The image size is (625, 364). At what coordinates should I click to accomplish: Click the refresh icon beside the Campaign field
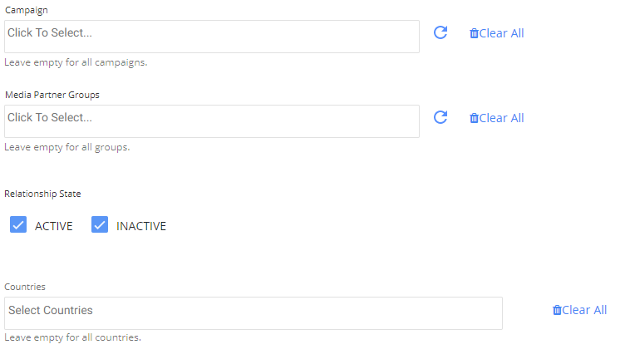[x=440, y=32]
